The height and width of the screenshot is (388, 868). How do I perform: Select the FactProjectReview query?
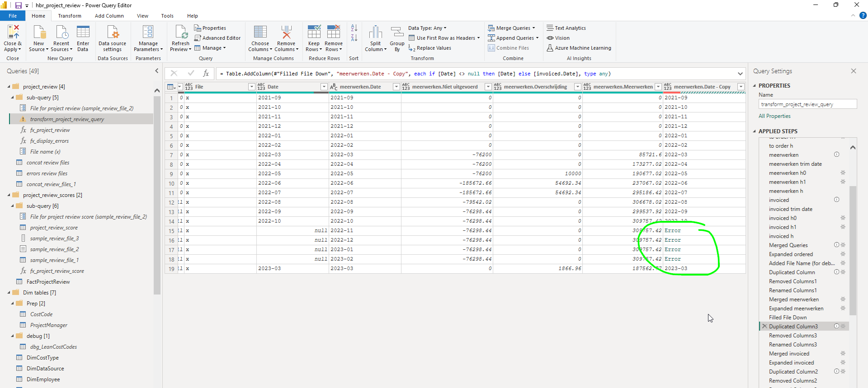point(48,282)
